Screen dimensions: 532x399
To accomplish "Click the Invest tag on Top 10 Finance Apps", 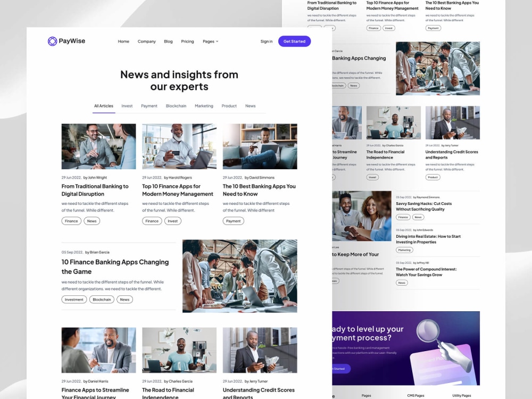I will click(x=173, y=221).
